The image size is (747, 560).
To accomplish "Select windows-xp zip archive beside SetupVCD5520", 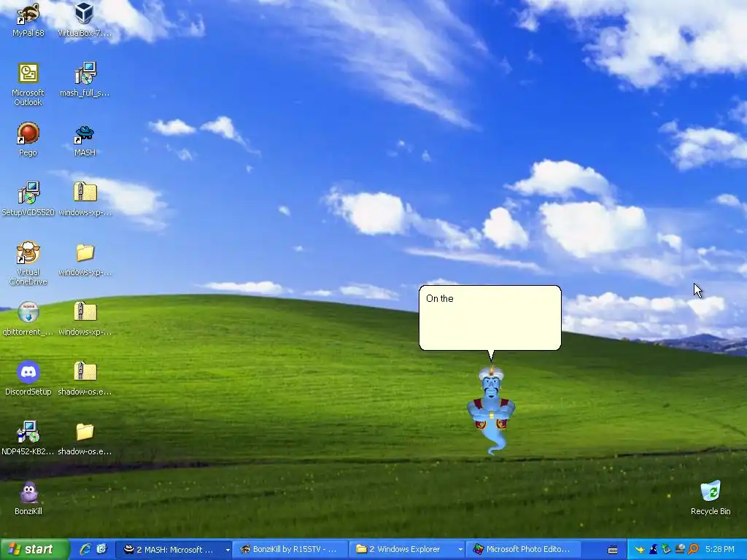I will point(85,199).
